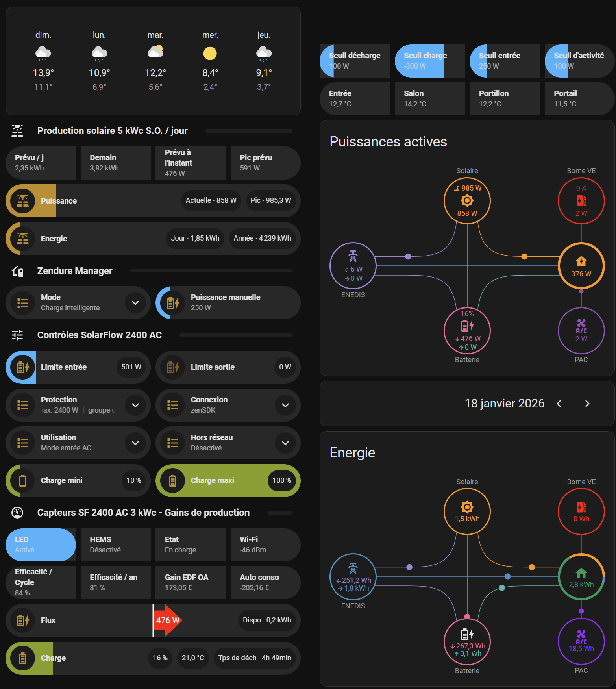The height and width of the screenshot is (689, 616).
Task: Click the Charge mini battery icon
Action: tap(23, 481)
